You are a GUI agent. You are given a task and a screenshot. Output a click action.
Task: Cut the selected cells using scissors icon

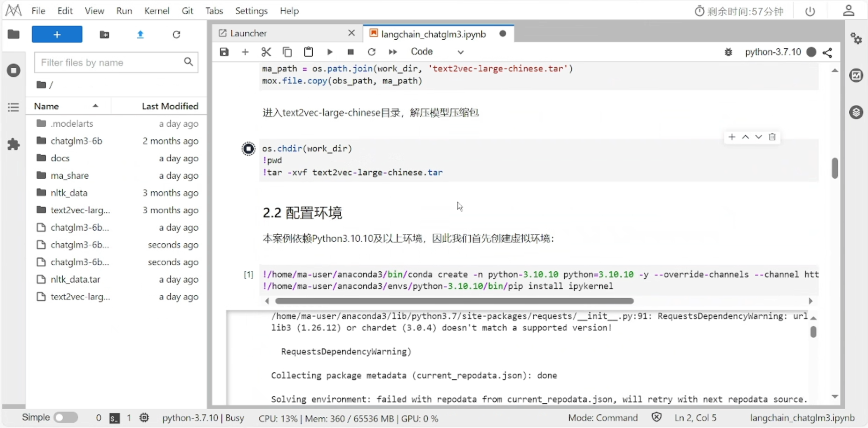266,52
